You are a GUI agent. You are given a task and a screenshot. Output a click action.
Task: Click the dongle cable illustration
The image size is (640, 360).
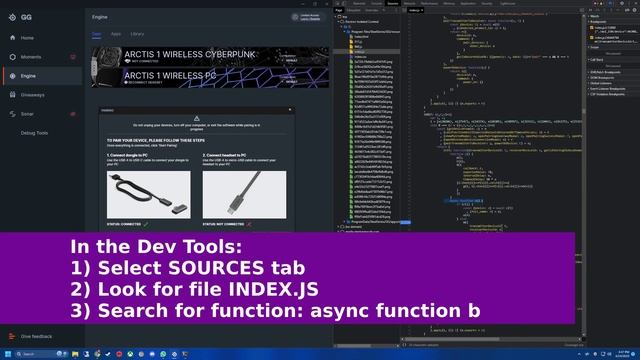pyautogui.click(x=149, y=195)
